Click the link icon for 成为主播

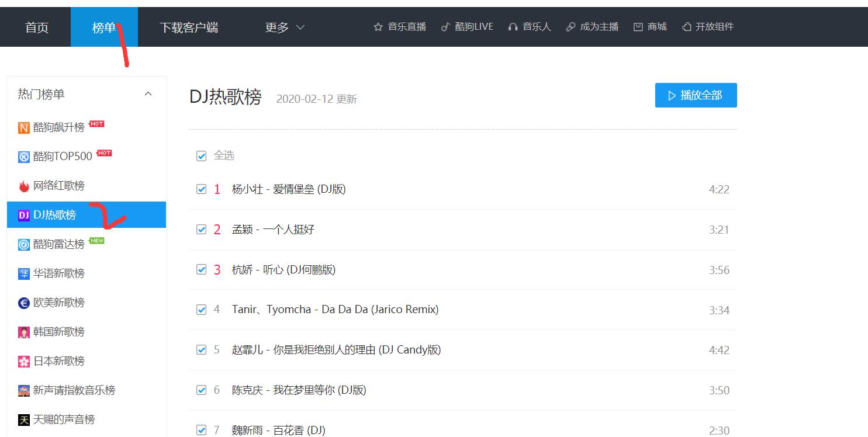point(570,27)
